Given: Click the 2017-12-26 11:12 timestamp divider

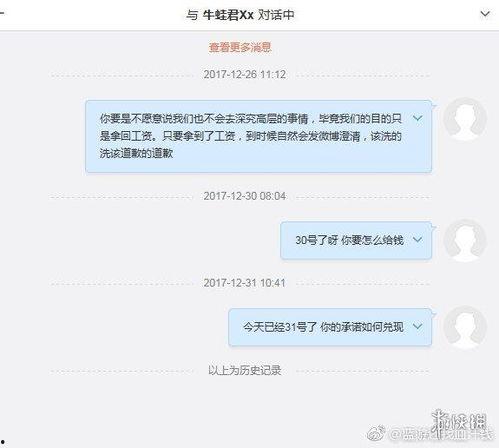Looking at the screenshot, I should click(x=245, y=74).
